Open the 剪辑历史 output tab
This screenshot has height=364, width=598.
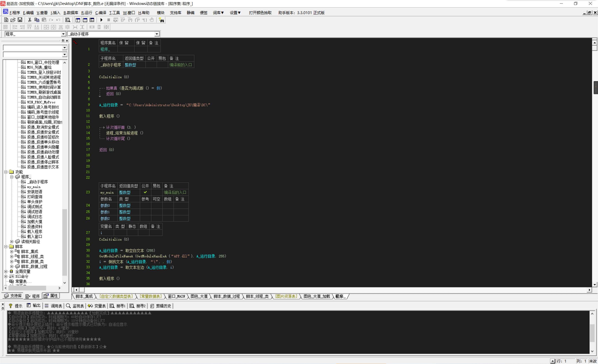[161, 306]
